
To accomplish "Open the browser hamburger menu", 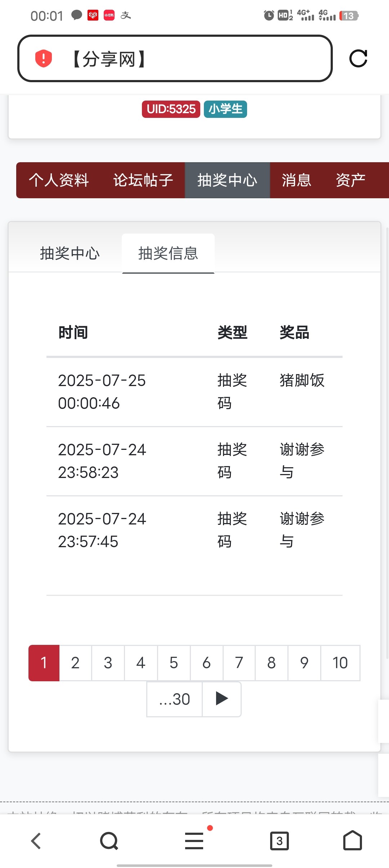I will pos(194,841).
